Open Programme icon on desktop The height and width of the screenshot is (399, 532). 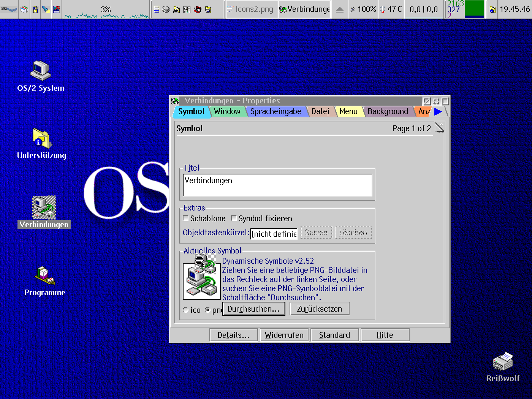[45, 275]
